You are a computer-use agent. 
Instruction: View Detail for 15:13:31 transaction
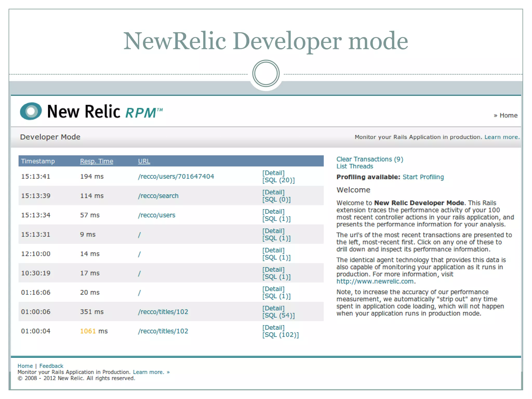click(273, 231)
